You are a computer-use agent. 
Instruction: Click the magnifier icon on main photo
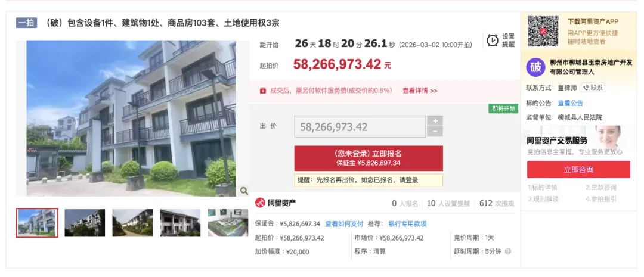click(244, 191)
